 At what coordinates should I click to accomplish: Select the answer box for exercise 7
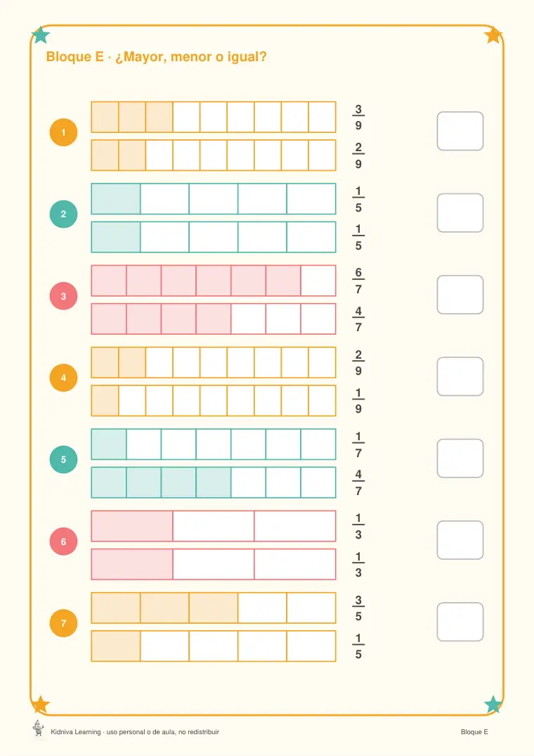[x=460, y=622]
